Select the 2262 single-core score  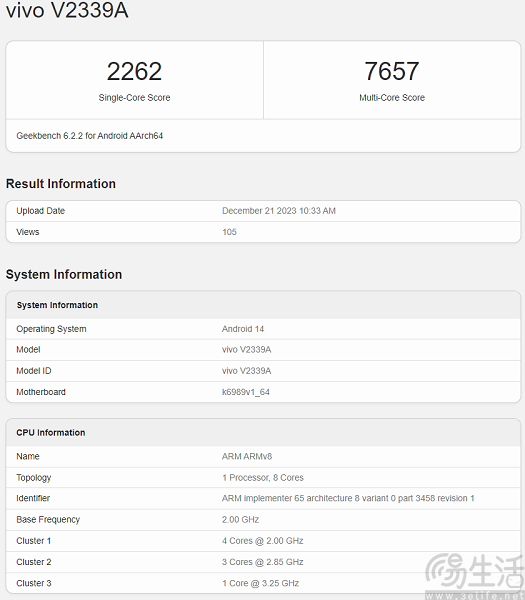[x=134, y=71]
